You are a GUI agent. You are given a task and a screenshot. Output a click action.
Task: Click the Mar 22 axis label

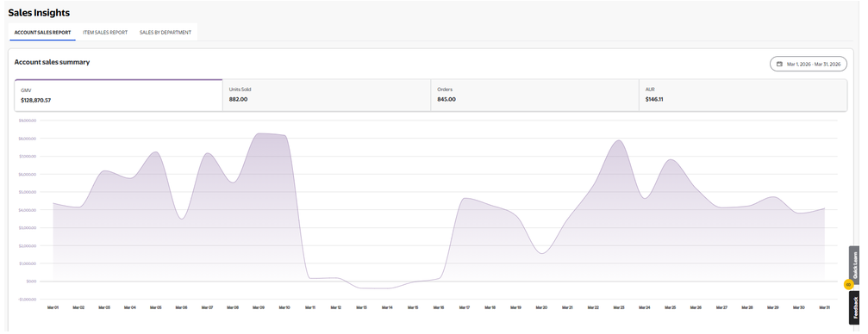coord(593,307)
